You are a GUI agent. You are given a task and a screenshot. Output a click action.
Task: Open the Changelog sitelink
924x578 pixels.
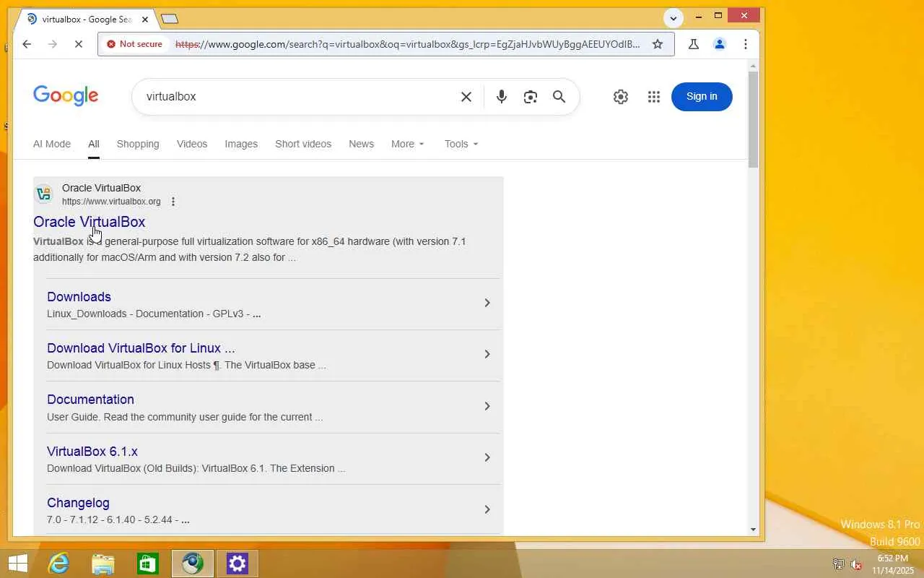[78, 503]
